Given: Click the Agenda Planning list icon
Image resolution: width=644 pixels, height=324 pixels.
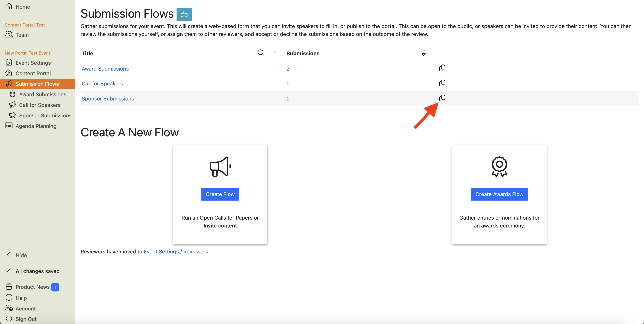Looking at the screenshot, I should tap(9, 125).
